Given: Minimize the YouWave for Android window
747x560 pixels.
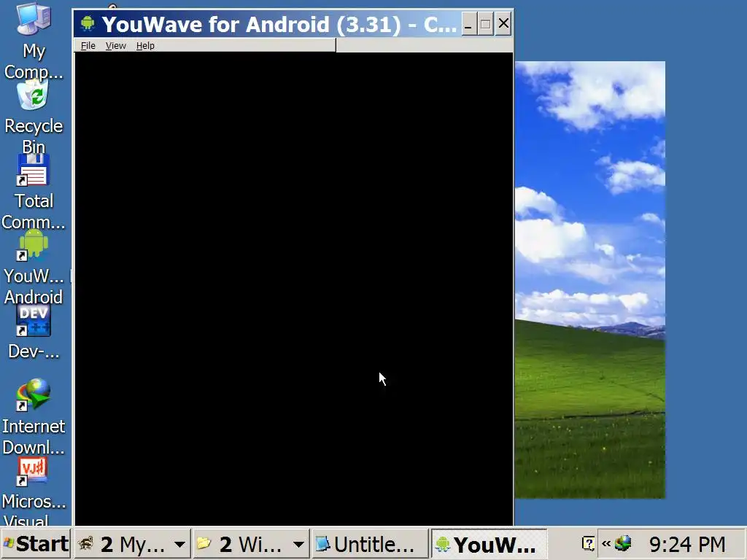Looking at the screenshot, I should [x=469, y=24].
